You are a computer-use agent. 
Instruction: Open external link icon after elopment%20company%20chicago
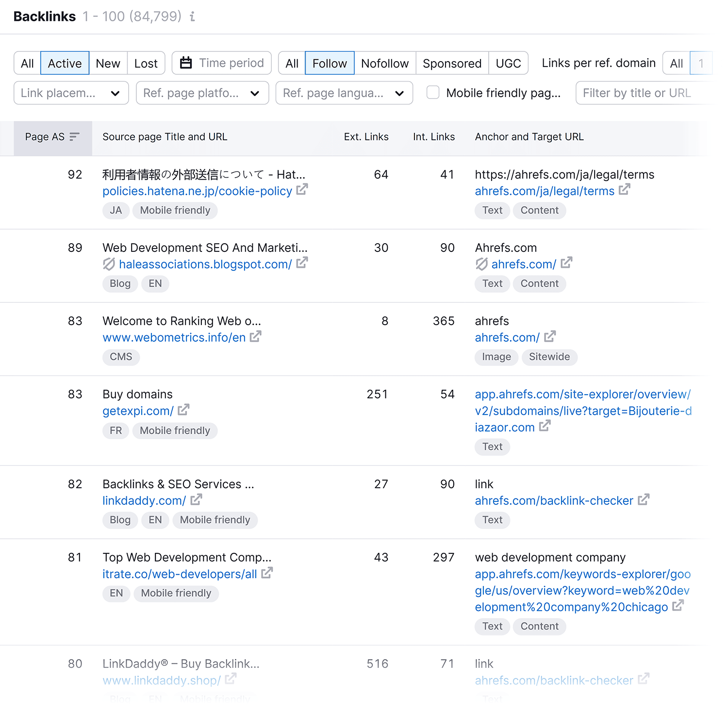coord(678,605)
